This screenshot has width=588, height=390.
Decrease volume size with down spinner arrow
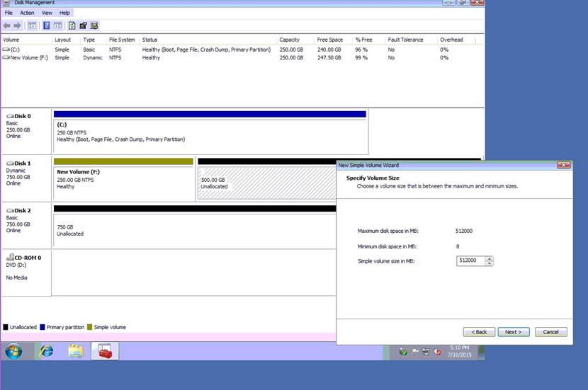click(x=489, y=263)
